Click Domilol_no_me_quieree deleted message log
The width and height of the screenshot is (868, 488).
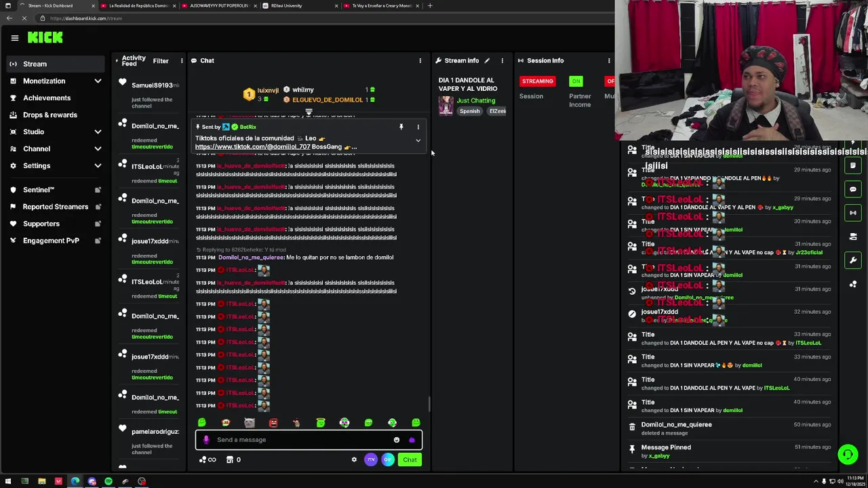click(x=729, y=428)
